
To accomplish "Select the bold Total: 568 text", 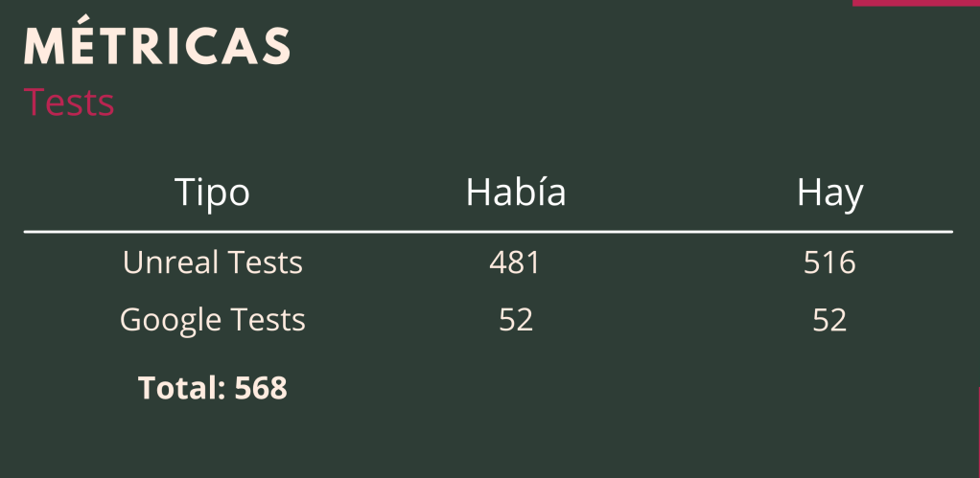I will pyautogui.click(x=212, y=388).
